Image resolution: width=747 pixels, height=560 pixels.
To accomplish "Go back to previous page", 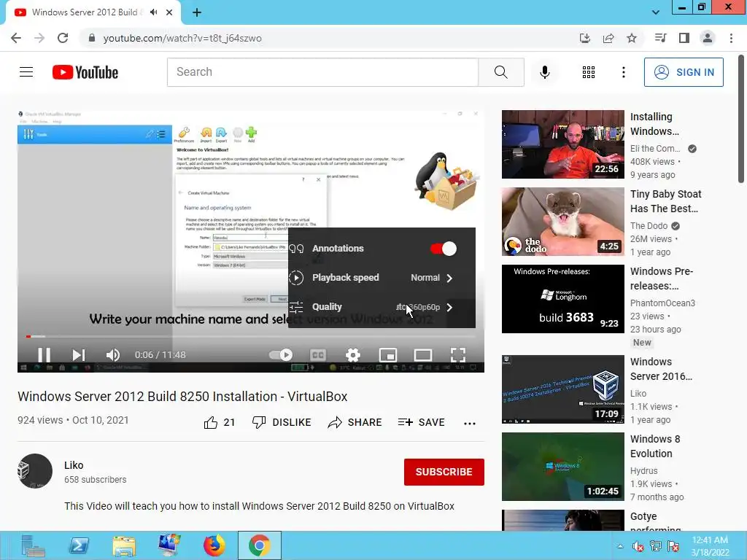I will coord(16,38).
